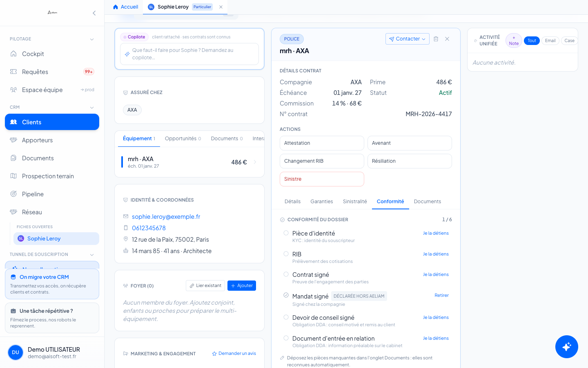Uncheck the Mandat signé circle
588x368 pixels.
point(286,295)
